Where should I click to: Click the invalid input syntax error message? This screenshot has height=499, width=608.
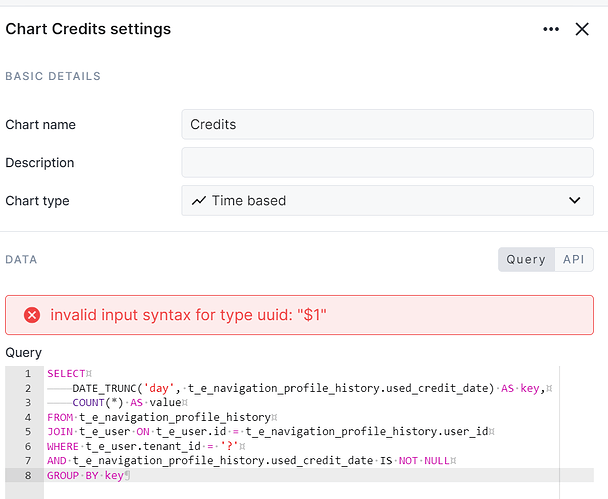189,315
